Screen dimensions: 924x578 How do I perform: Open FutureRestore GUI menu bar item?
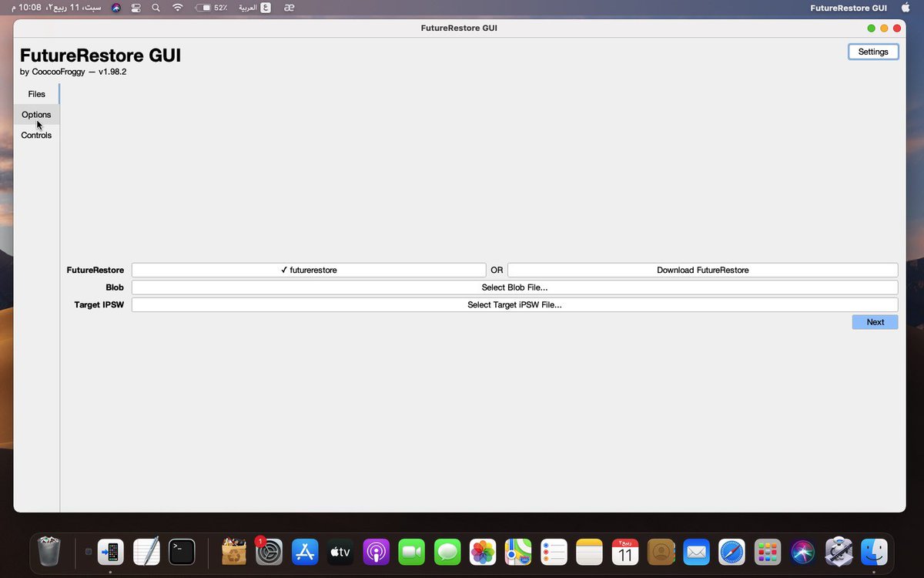point(849,8)
